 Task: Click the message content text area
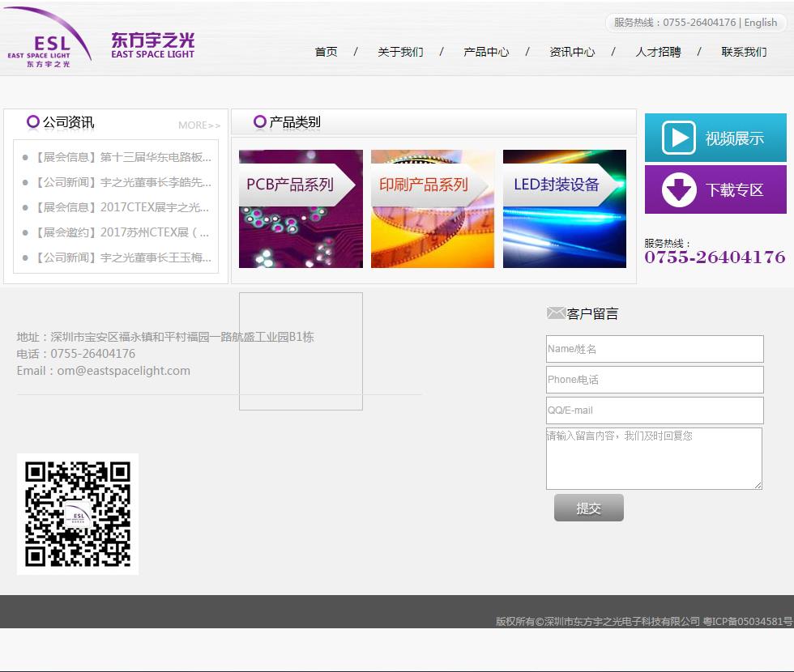click(x=654, y=459)
